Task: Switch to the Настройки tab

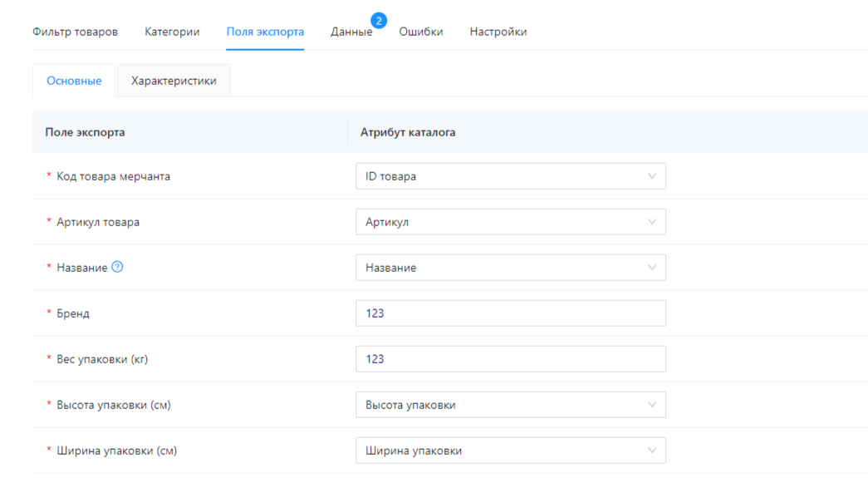Action: (498, 32)
